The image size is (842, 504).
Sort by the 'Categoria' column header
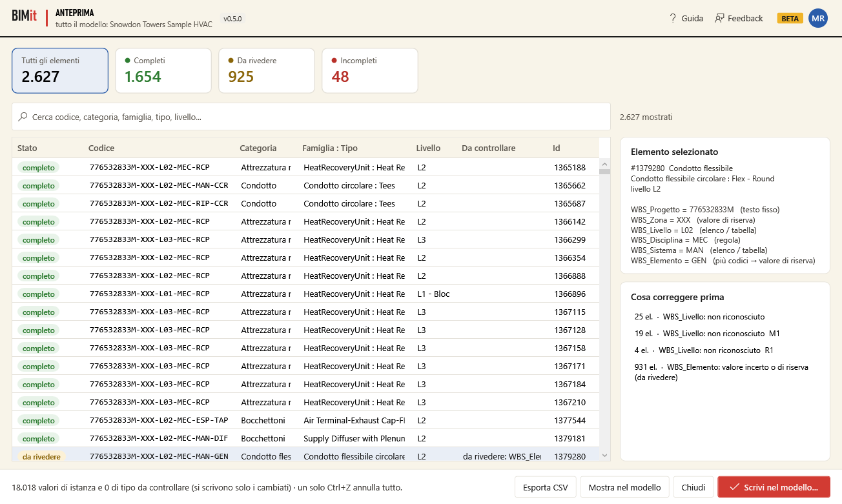click(x=258, y=148)
